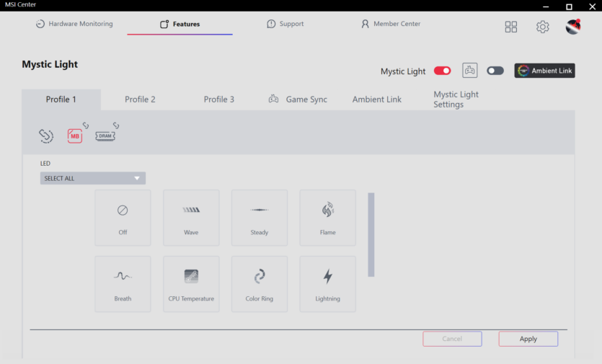Screen dimensions: 602x364
Task: Toggle link icon above DRAM device
Action: 116,125
